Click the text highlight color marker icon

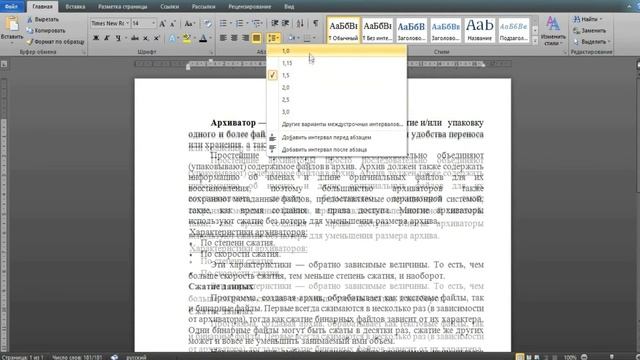[187, 38]
